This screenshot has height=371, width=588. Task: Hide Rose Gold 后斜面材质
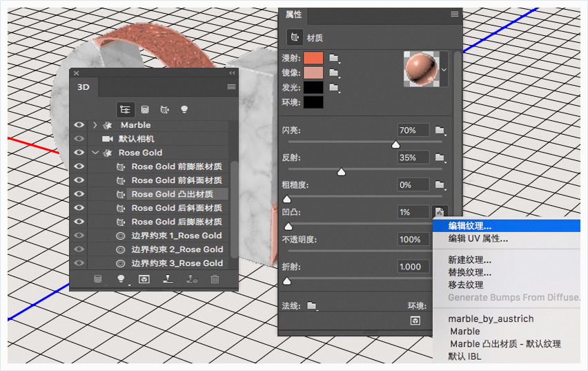click(79, 208)
